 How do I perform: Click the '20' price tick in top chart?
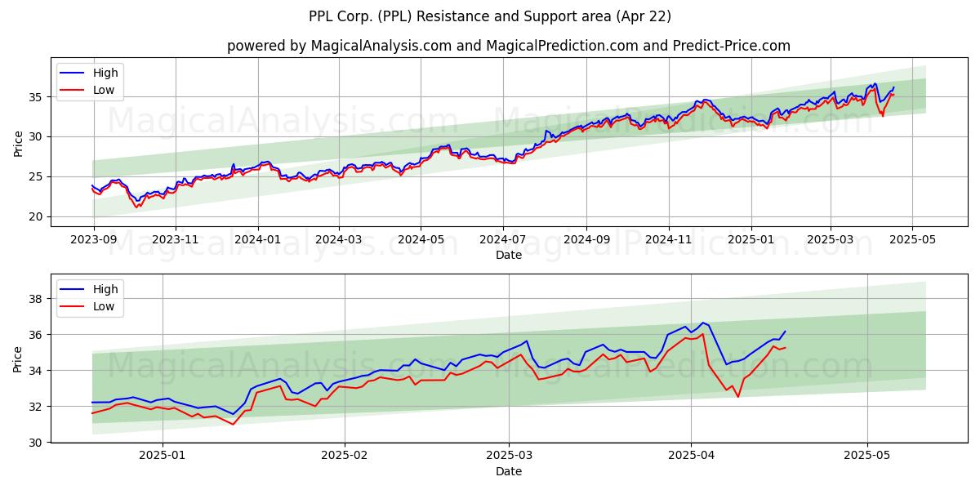point(37,216)
